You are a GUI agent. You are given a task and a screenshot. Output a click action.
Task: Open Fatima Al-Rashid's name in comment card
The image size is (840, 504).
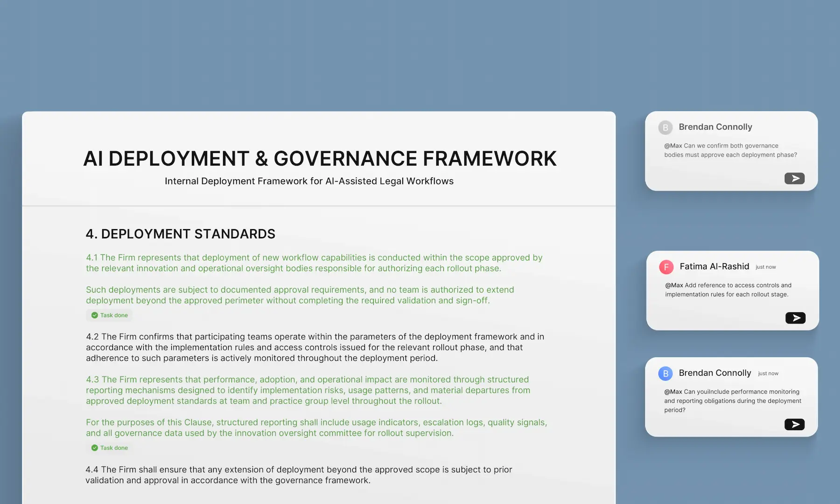pyautogui.click(x=714, y=266)
